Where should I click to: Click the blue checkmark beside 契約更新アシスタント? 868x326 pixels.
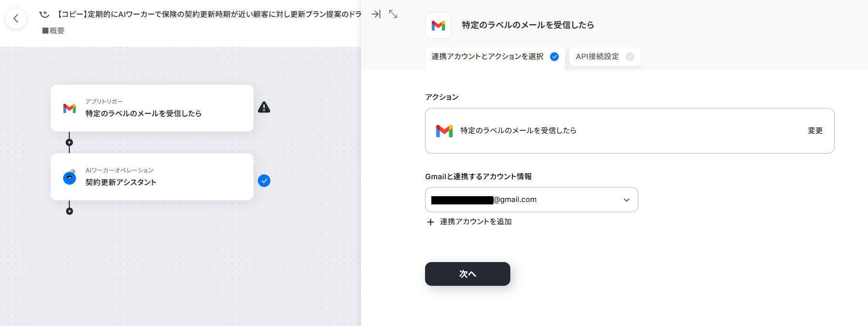point(264,181)
